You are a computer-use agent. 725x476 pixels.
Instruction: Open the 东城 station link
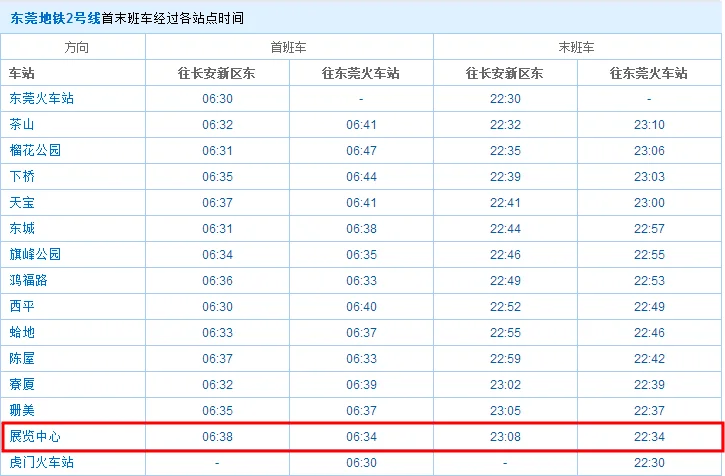22,228
